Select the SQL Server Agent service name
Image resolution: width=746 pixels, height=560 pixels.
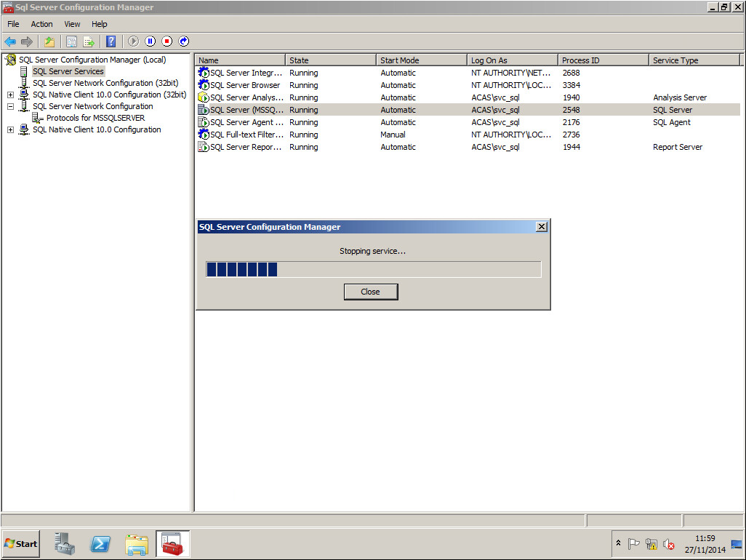[x=247, y=122]
